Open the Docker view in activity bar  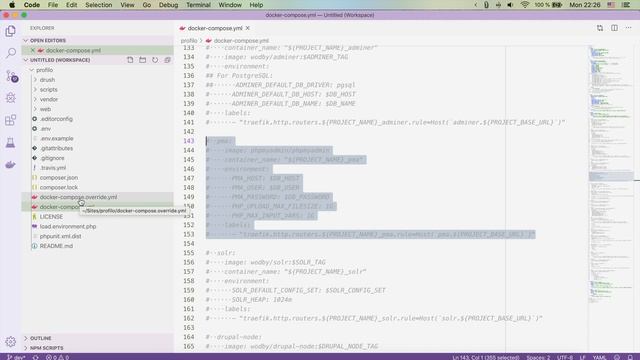coord(11,164)
